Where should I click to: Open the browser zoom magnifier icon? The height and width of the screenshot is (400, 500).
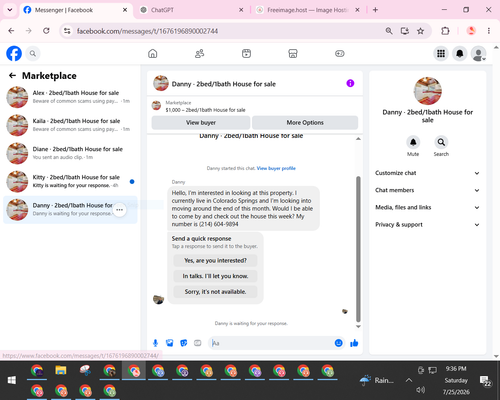tap(389, 31)
